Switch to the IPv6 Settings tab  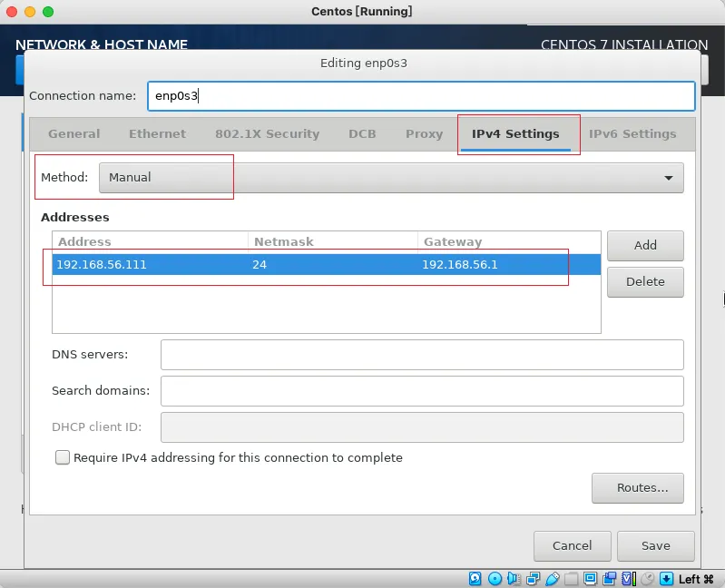click(632, 134)
